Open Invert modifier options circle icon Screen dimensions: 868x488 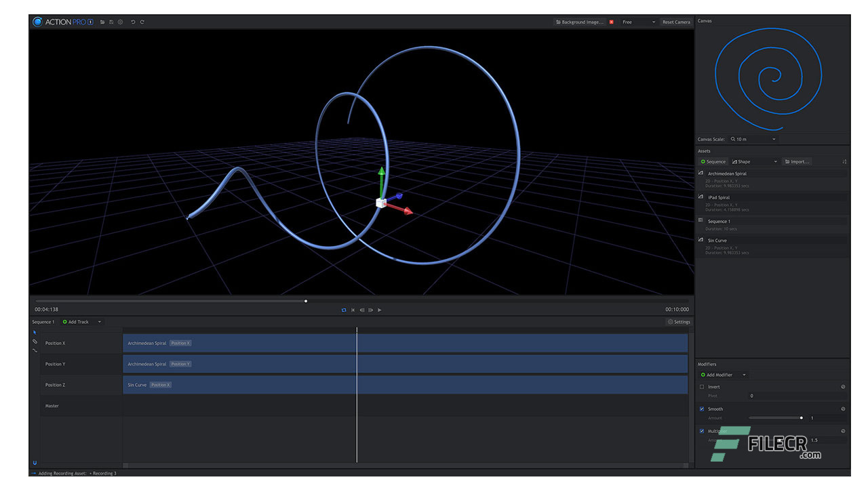tap(843, 387)
